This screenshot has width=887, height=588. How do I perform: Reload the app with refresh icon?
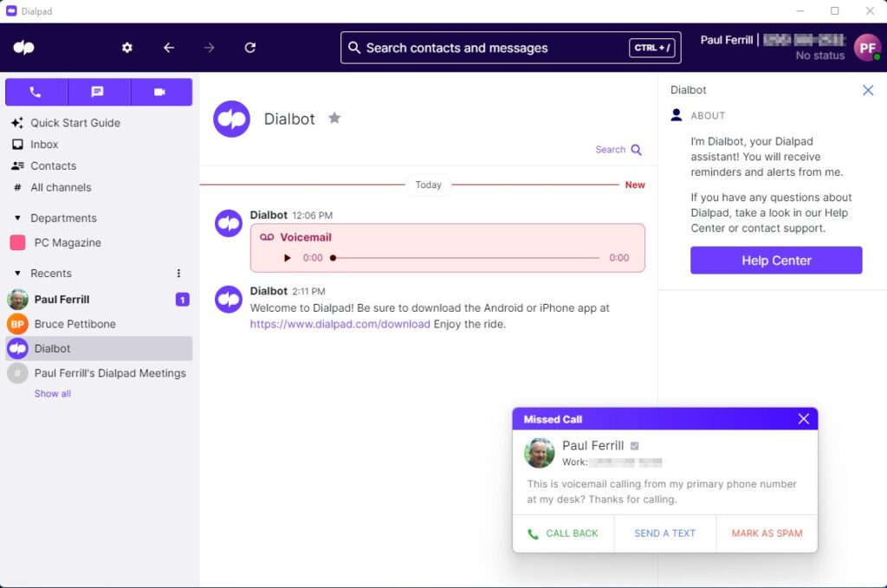250,48
